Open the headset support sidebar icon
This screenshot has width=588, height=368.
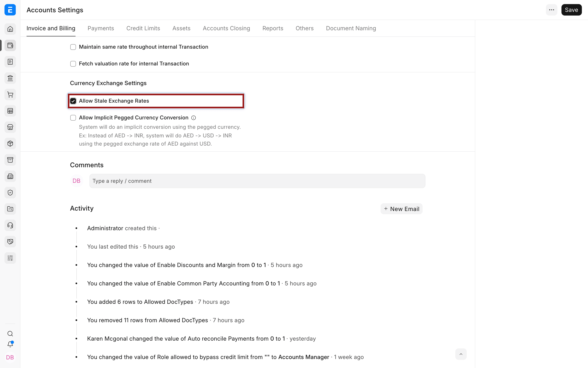coord(10,225)
